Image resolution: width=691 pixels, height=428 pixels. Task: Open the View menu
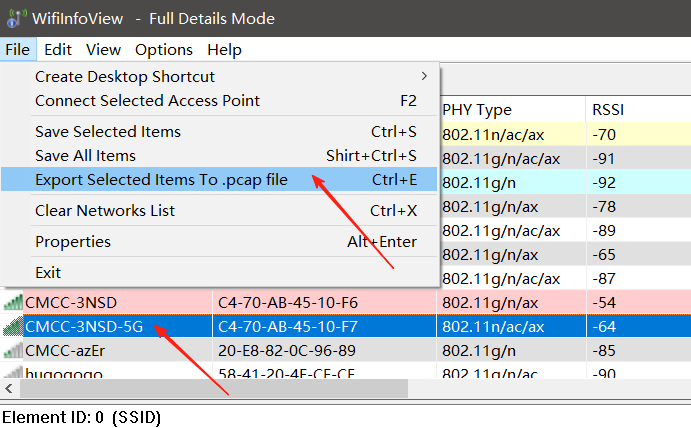(103, 50)
